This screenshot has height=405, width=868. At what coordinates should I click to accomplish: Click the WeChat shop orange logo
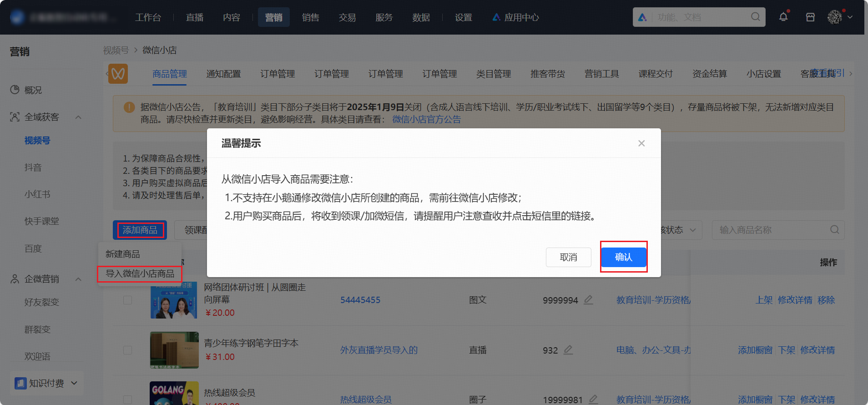[x=118, y=74]
